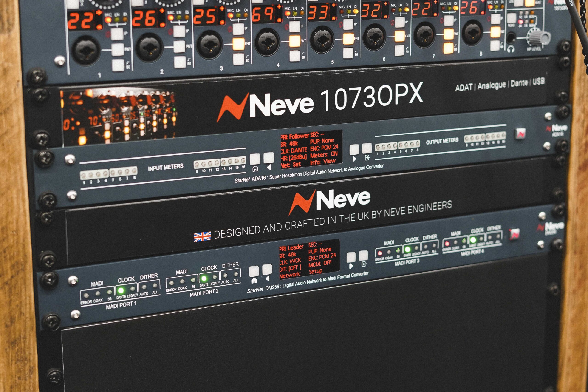
Task: Click the green DANTE clock LED on MADI PORT 2
Action: point(204,278)
